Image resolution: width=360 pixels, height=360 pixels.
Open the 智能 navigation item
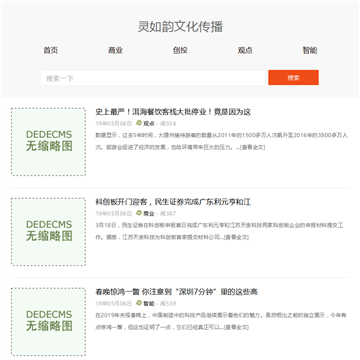click(x=310, y=50)
